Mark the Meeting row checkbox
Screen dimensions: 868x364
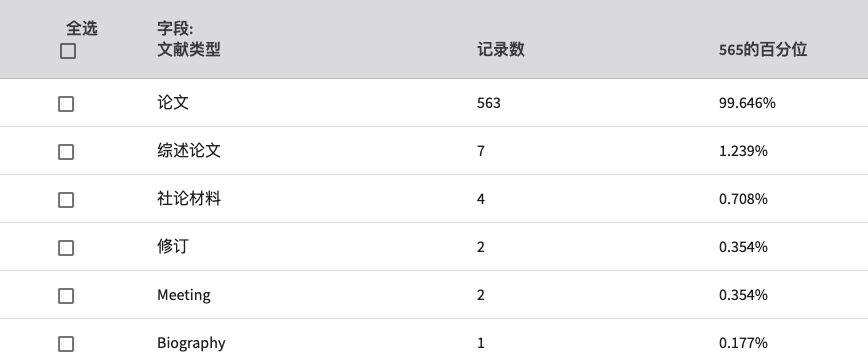coord(66,296)
